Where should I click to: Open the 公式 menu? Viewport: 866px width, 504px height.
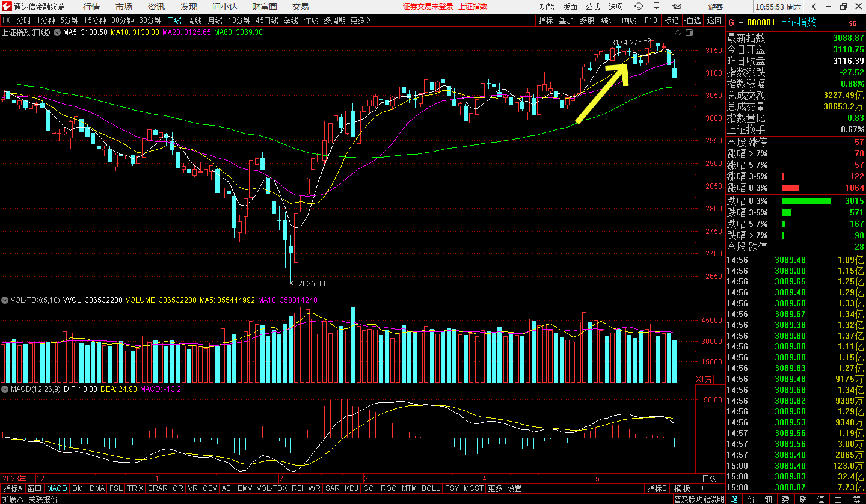click(x=592, y=7)
